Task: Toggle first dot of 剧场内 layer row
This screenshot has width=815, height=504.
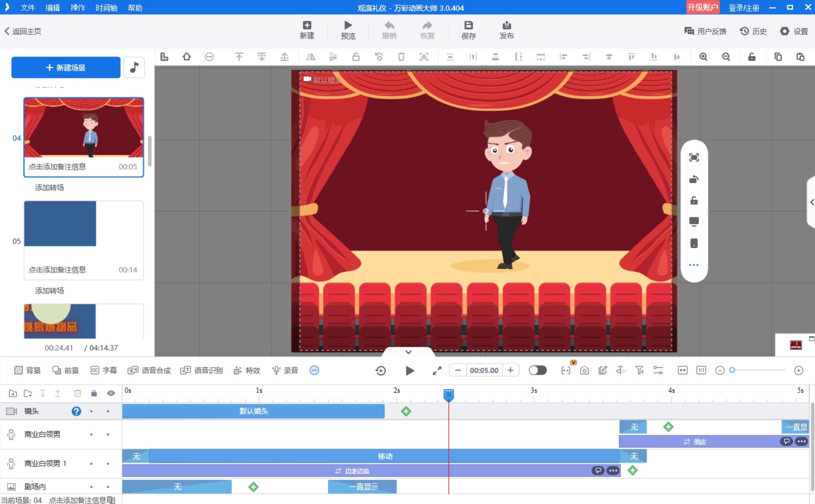Action: click(x=91, y=487)
